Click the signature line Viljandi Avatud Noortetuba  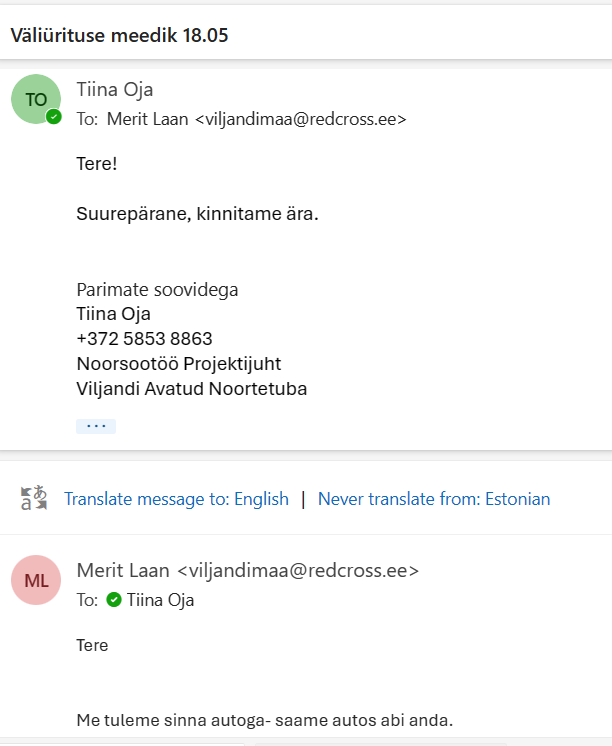pos(192,389)
